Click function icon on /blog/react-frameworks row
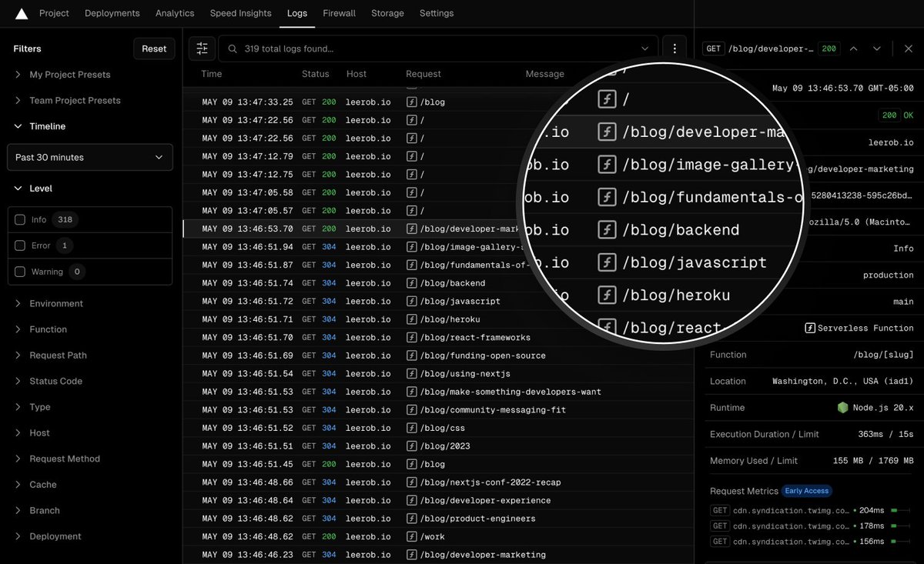The width and height of the screenshot is (924, 564). click(411, 337)
